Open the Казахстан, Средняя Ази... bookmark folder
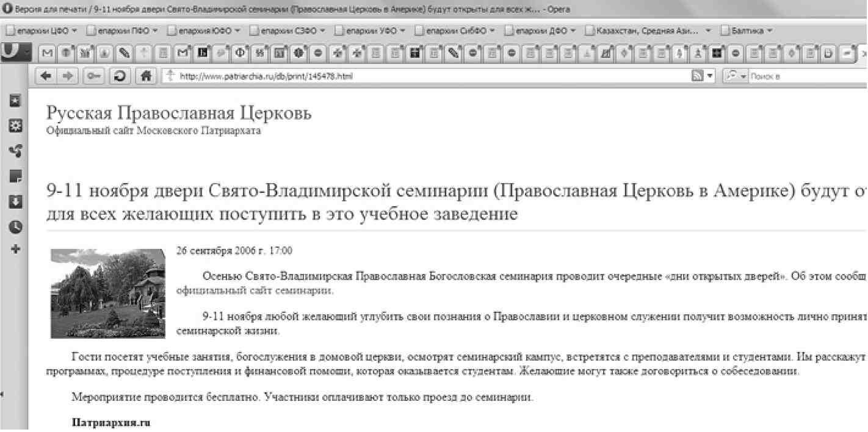Screen dimensions: 868x432 tap(648, 30)
